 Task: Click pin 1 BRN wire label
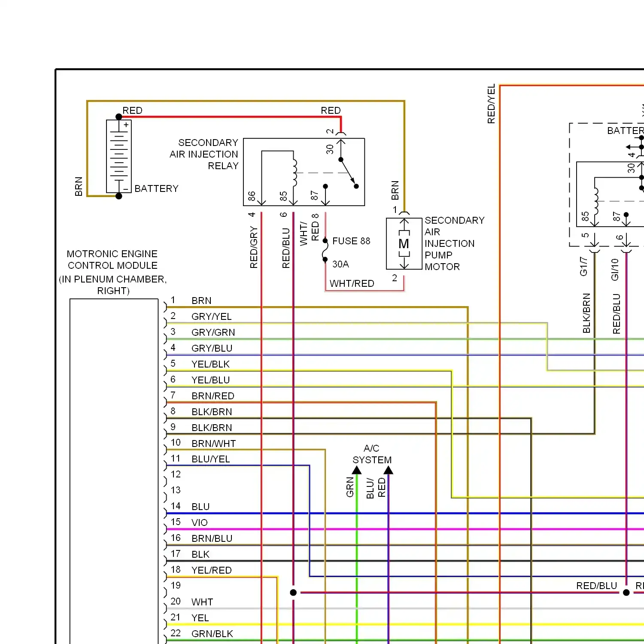click(201, 301)
